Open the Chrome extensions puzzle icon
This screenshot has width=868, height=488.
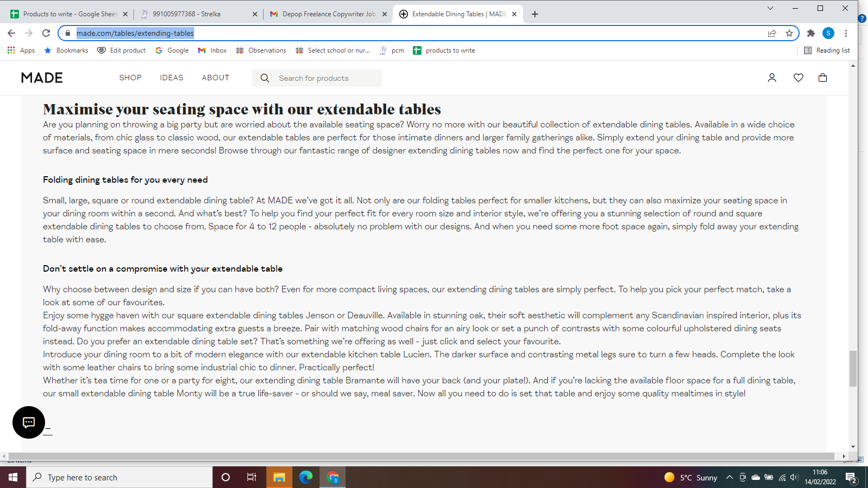pyautogui.click(x=811, y=33)
